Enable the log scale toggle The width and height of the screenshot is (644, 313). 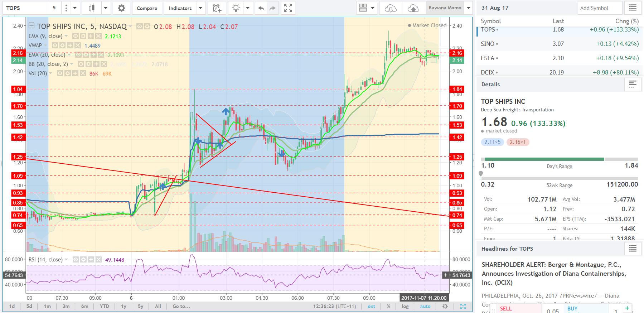pos(405,306)
